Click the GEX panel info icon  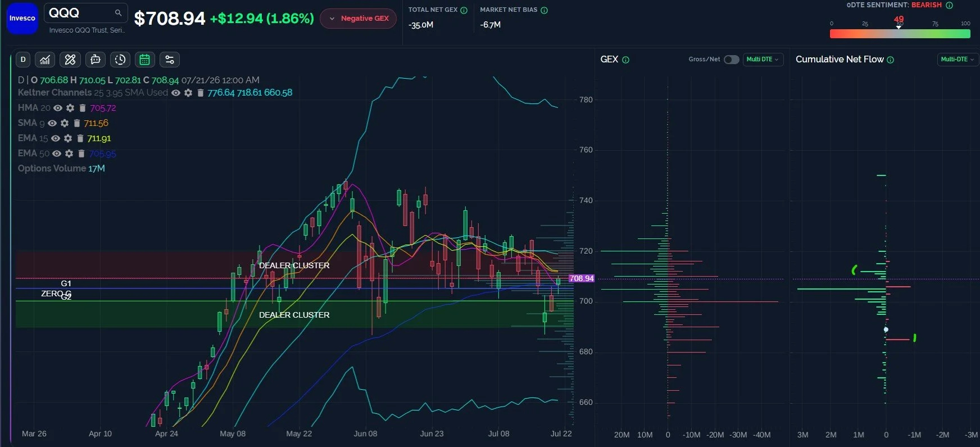point(625,60)
